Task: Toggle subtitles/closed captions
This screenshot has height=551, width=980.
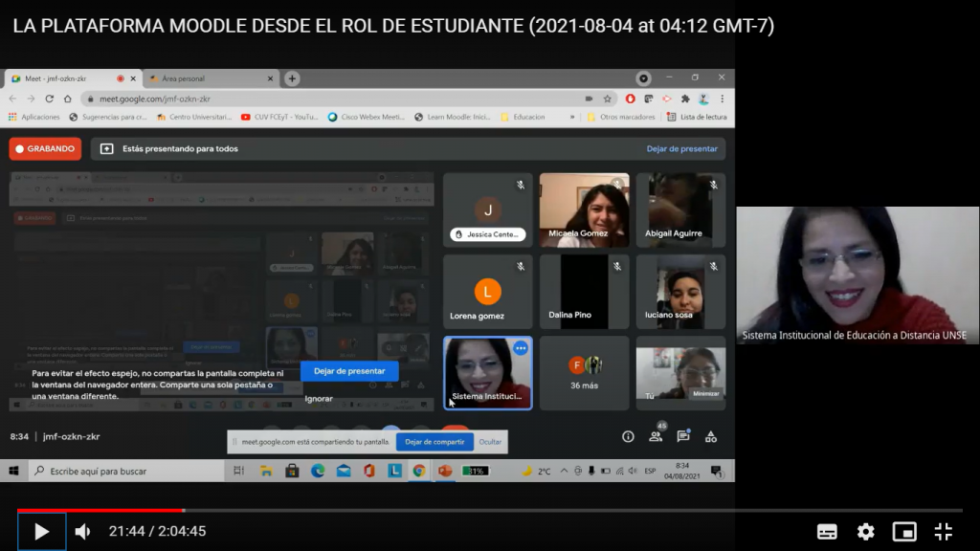Action: (827, 532)
